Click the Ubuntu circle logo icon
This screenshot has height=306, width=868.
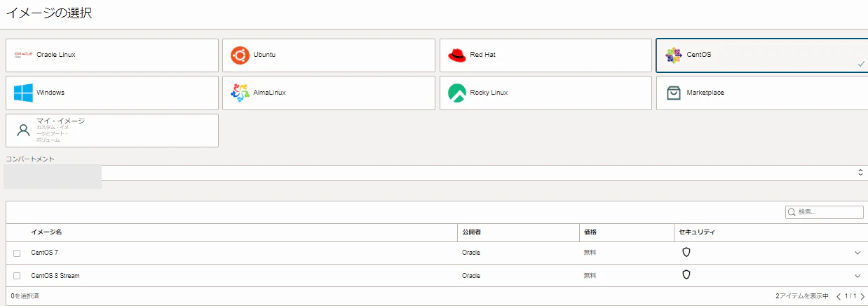(x=240, y=55)
